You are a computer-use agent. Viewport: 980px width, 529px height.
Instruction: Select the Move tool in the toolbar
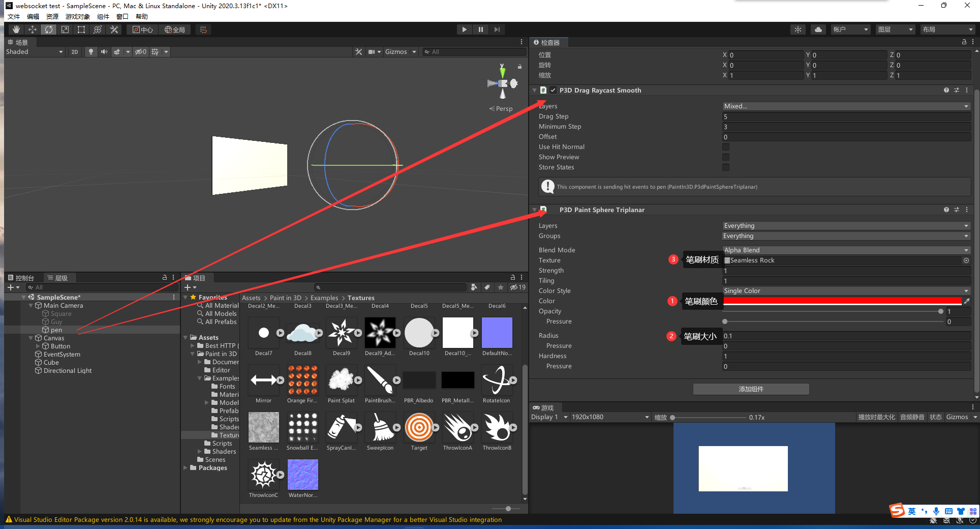(x=32, y=29)
